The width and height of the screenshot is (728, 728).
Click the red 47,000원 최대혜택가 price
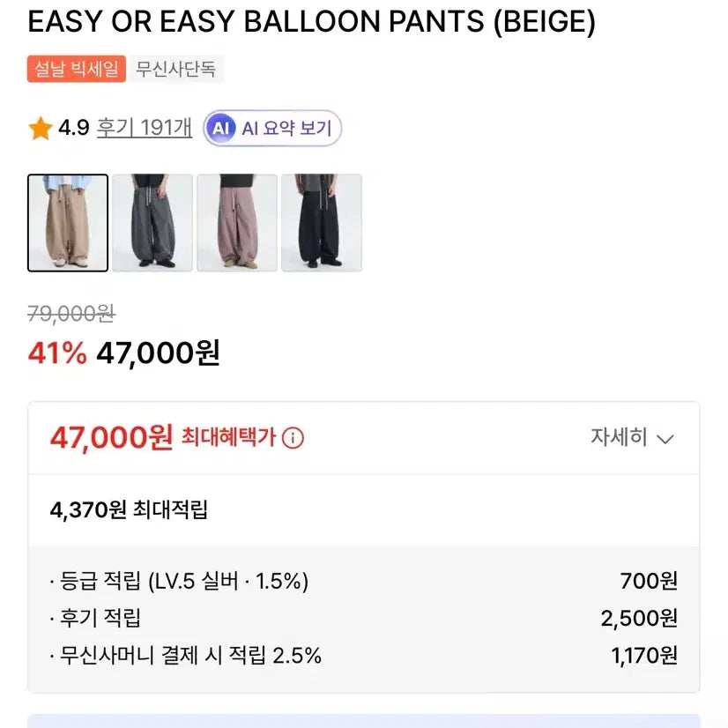111,437
